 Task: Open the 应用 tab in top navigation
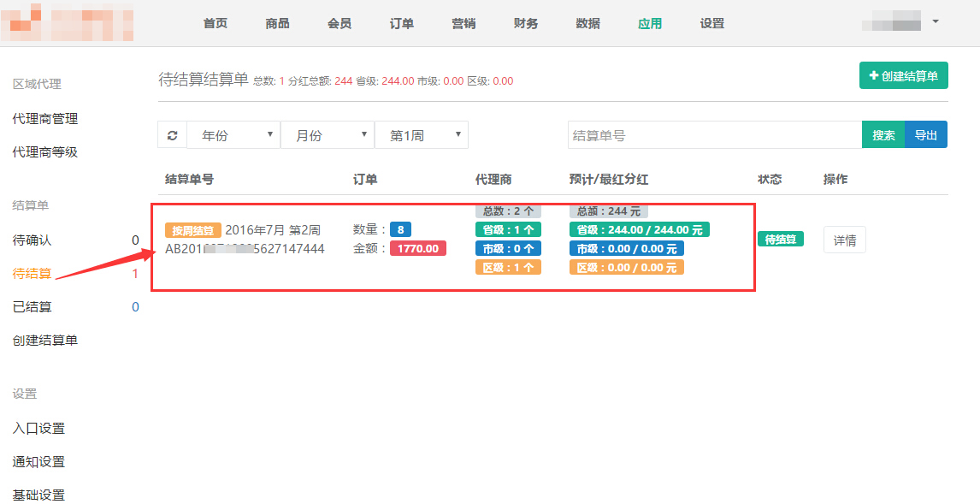[649, 23]
